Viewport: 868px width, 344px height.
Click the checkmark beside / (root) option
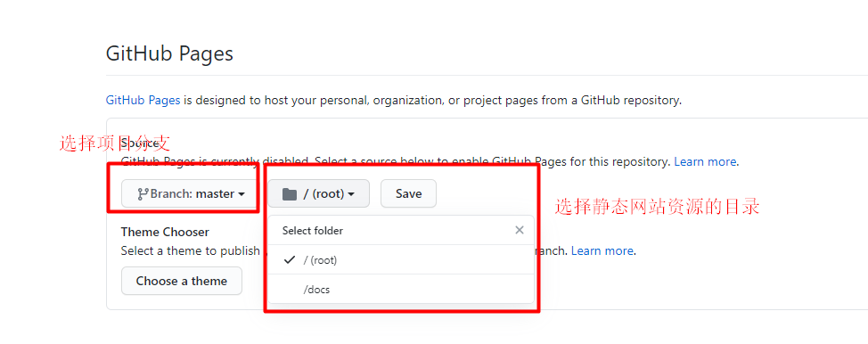(289, 260)
